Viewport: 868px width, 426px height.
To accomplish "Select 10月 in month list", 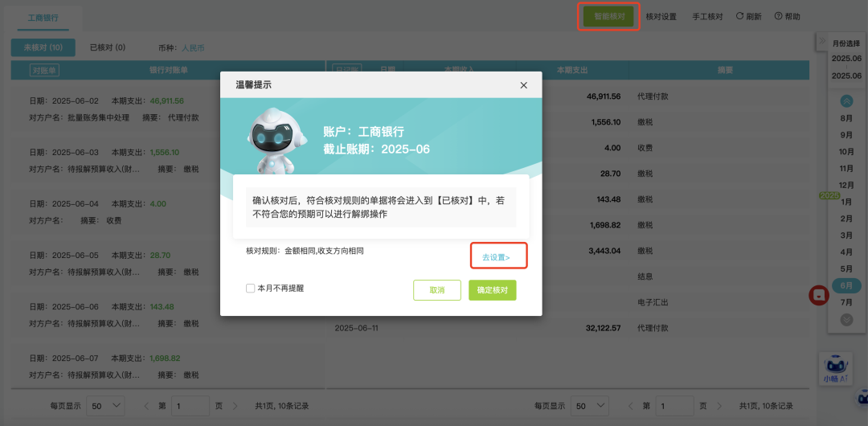I will [846, 152].
